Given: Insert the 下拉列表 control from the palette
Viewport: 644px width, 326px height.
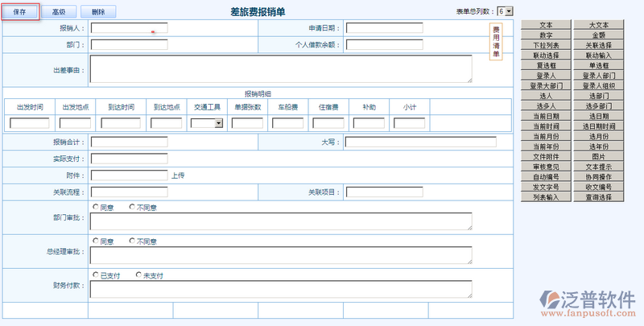Looking at the screenshot, I should [546, 46].
